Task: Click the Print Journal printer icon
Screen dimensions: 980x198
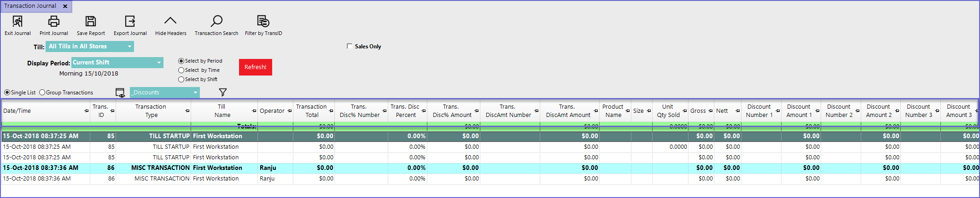Action: pyautogui.click(x=54, y=21)
